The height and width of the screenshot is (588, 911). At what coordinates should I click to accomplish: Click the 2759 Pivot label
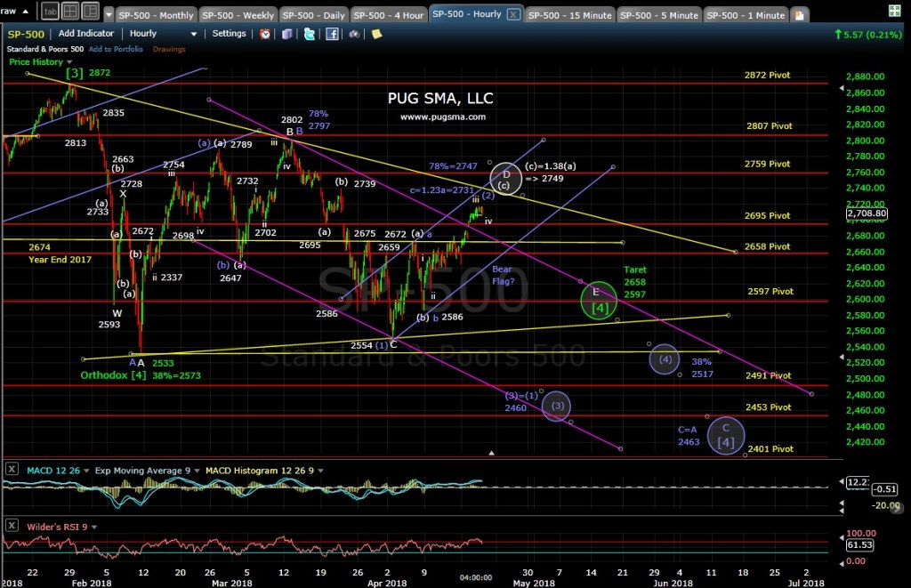tap(767, 164)
